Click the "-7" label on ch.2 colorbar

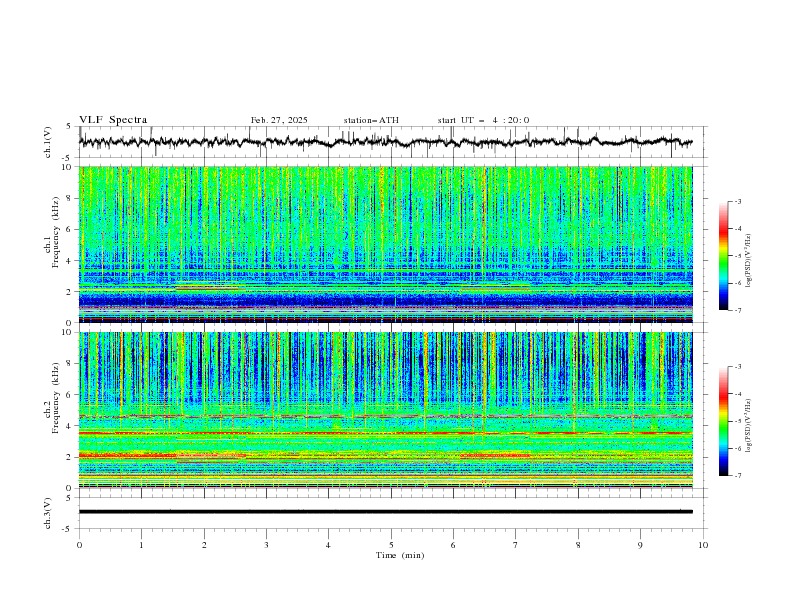click(738, 475)
